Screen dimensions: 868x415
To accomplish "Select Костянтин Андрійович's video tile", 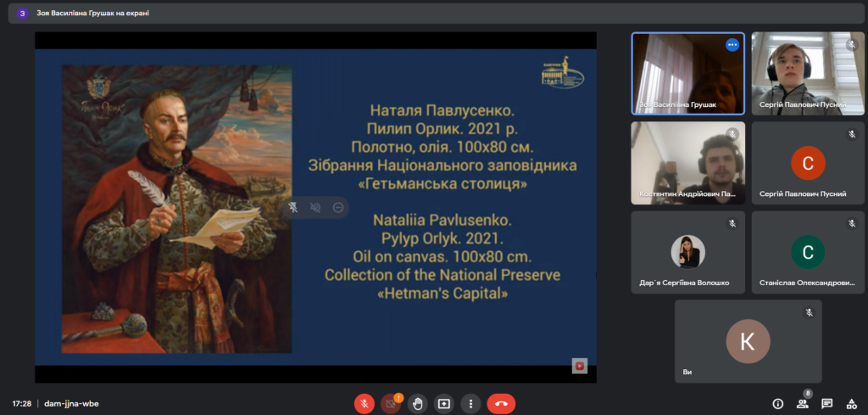I will pyautogui.click(x=687, y=162).
